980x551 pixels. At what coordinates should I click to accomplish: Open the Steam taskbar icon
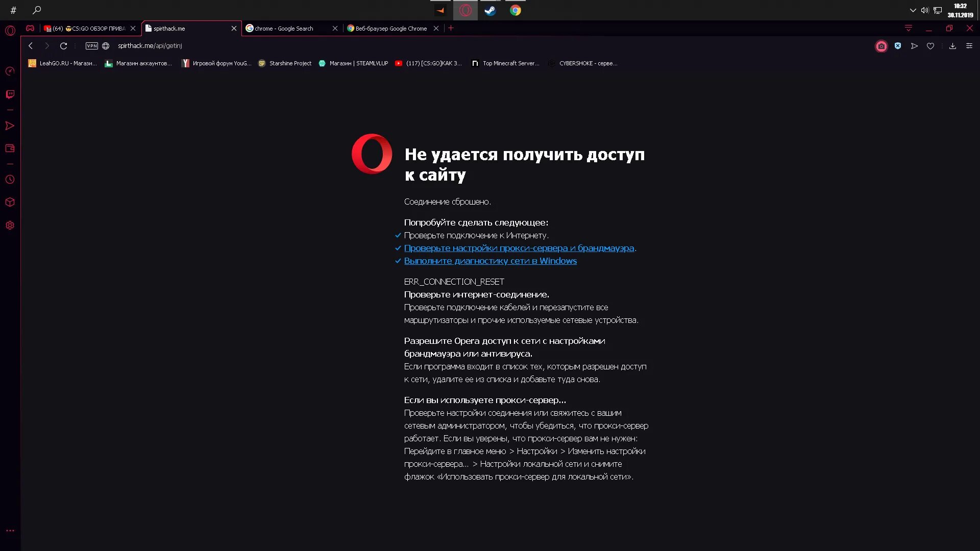(488, 10)
